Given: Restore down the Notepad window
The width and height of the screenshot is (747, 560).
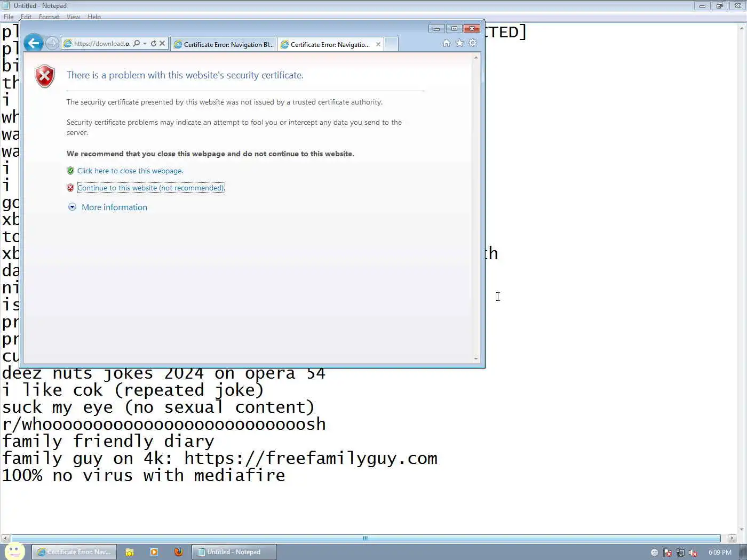Looking at the screenshot, I should click(720, 6).
